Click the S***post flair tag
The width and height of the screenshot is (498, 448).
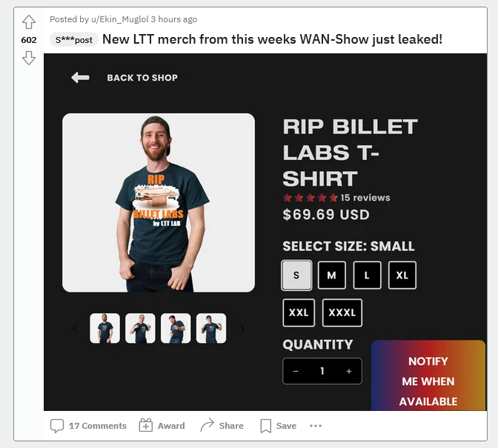point(73,40)
